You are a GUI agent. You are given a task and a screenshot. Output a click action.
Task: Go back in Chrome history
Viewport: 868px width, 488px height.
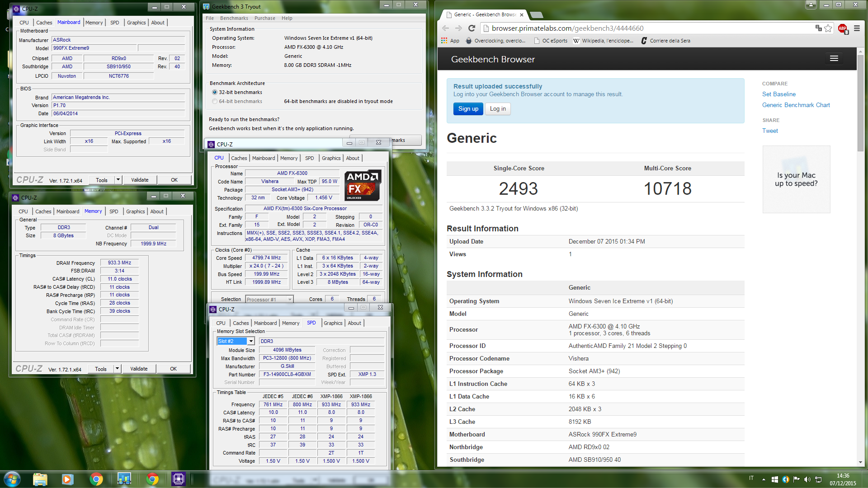point(445,28)
